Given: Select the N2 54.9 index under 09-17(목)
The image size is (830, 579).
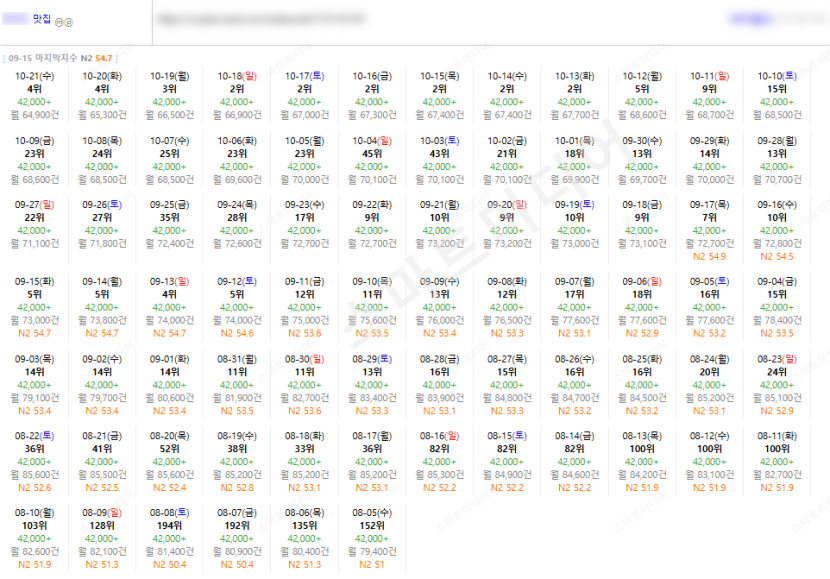Looking at the screenshot, I should pos(709,257).
